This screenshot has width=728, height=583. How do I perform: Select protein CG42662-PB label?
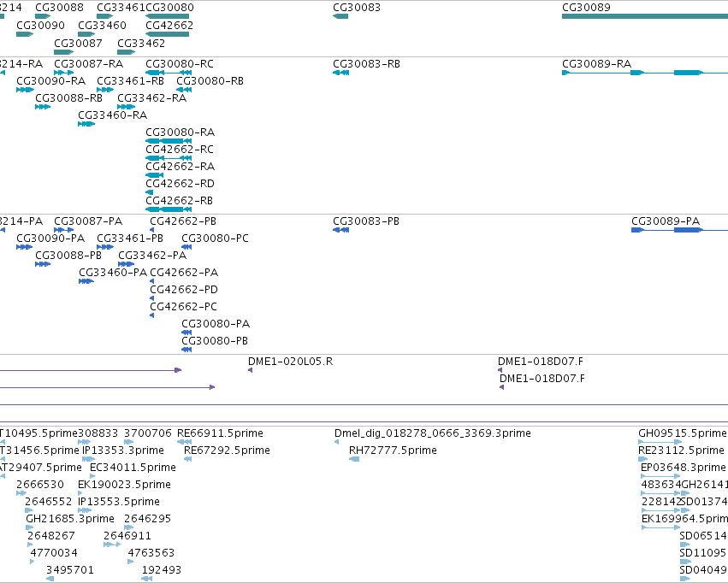(x=183, y=221)
